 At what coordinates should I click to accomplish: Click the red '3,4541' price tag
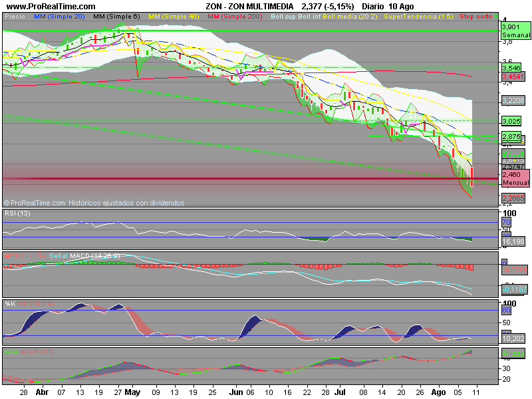pyautogui.click(x=513, y=76)
